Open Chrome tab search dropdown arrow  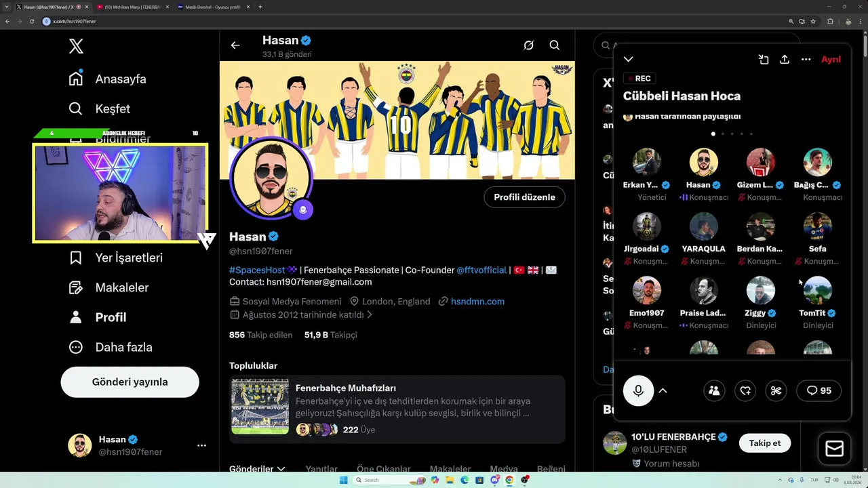(6, 7)
